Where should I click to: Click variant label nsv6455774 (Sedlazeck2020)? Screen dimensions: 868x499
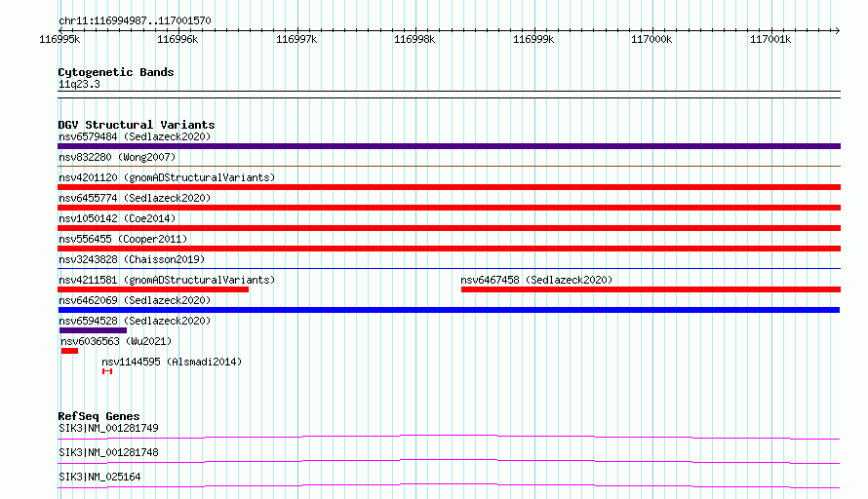pyautogui.click(x=135, y=198)
